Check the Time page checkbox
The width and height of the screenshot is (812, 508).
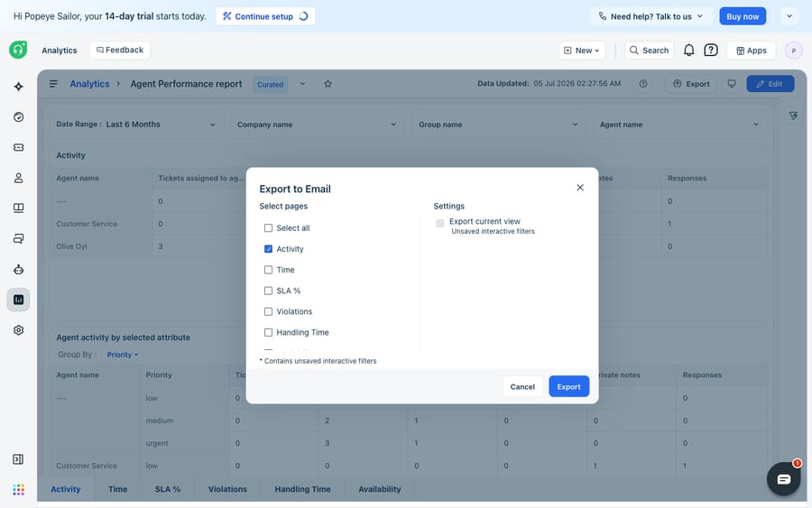(268, 270)
